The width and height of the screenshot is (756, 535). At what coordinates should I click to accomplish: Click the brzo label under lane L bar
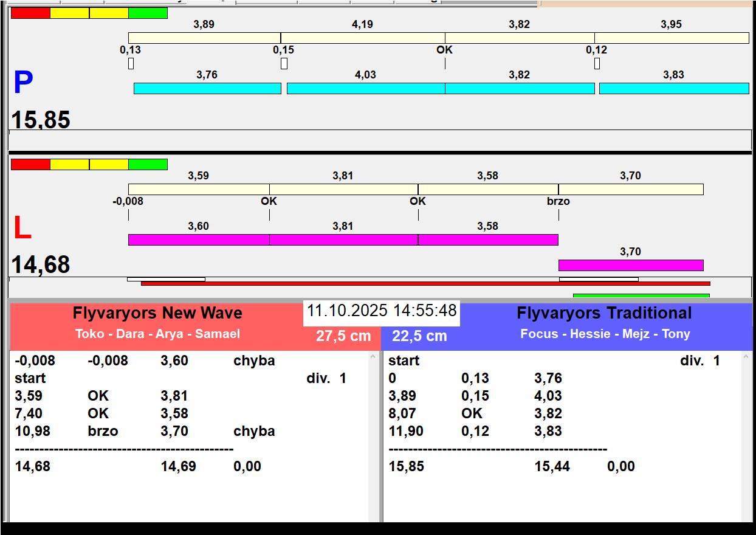point(558,201)
